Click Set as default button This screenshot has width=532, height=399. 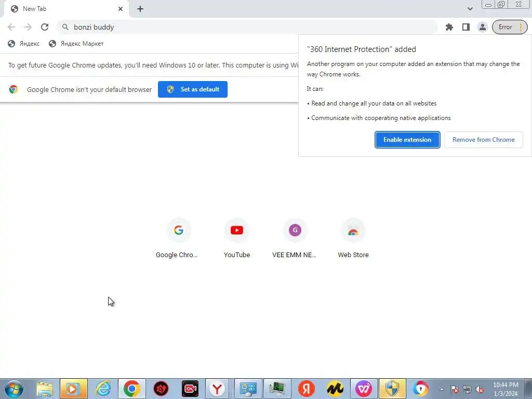tap(193, 89)
